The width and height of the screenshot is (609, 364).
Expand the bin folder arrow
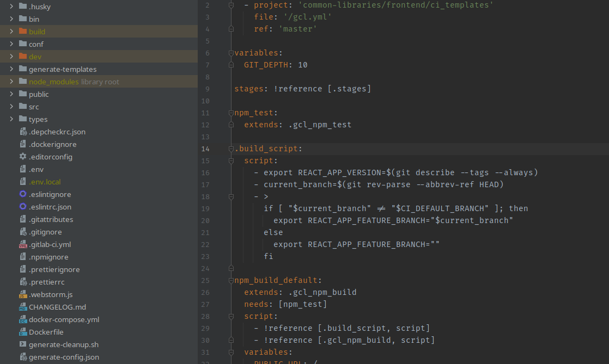(x=11, y=18)
